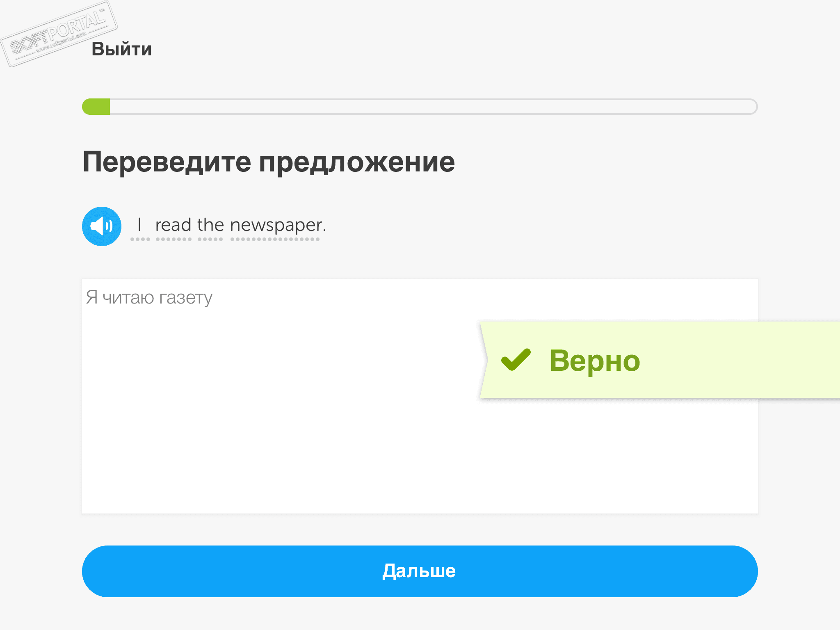Play the sentence audio with the speaker icon

102,226
